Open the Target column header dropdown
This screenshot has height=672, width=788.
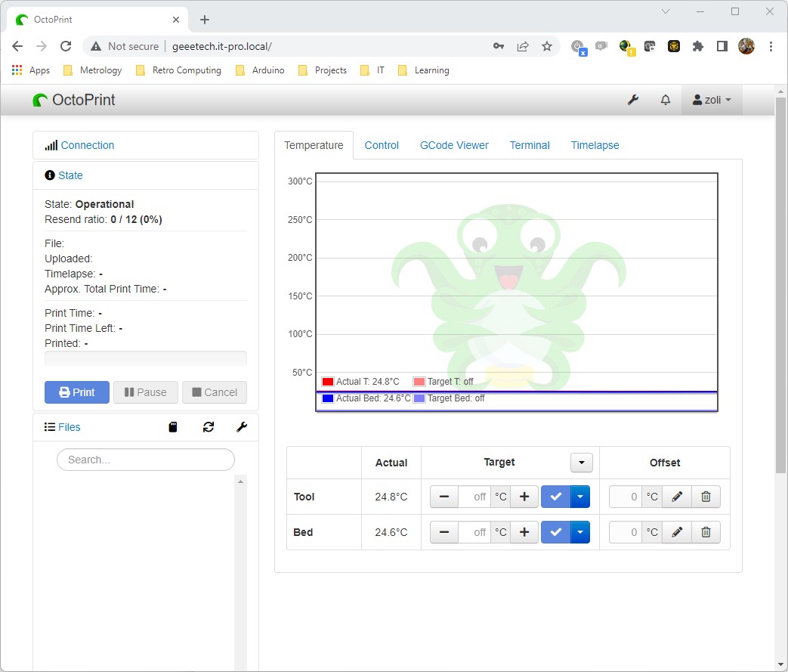click(x=582, y=463)
